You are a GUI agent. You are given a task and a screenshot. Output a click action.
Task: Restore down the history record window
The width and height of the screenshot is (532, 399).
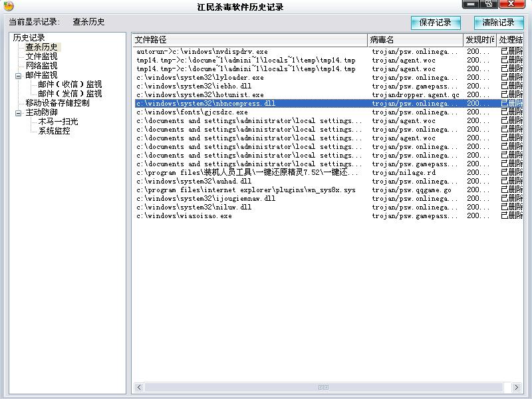pos(489,4)
